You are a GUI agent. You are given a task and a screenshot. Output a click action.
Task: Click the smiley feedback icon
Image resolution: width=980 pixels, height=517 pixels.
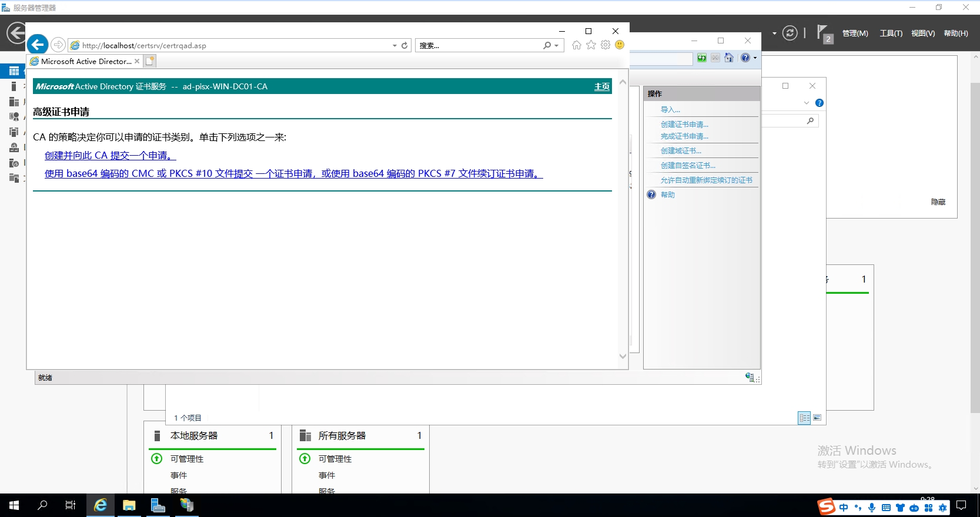click(620, 45)
